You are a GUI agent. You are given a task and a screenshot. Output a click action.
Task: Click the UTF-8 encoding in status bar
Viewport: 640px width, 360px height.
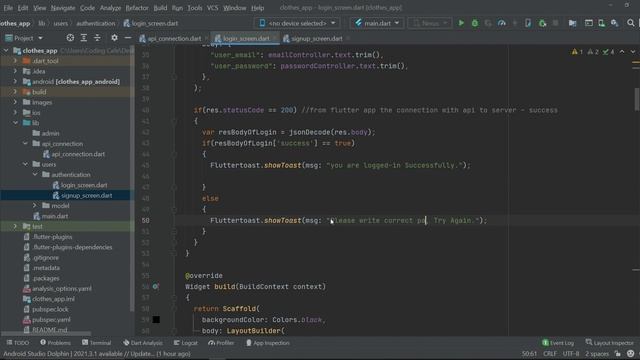pos(571,353)
